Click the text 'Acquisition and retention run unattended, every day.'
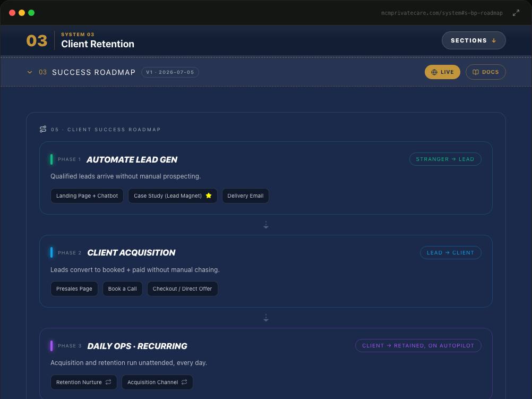Viewport: 532px width, 399px height. tap(128, 363)
